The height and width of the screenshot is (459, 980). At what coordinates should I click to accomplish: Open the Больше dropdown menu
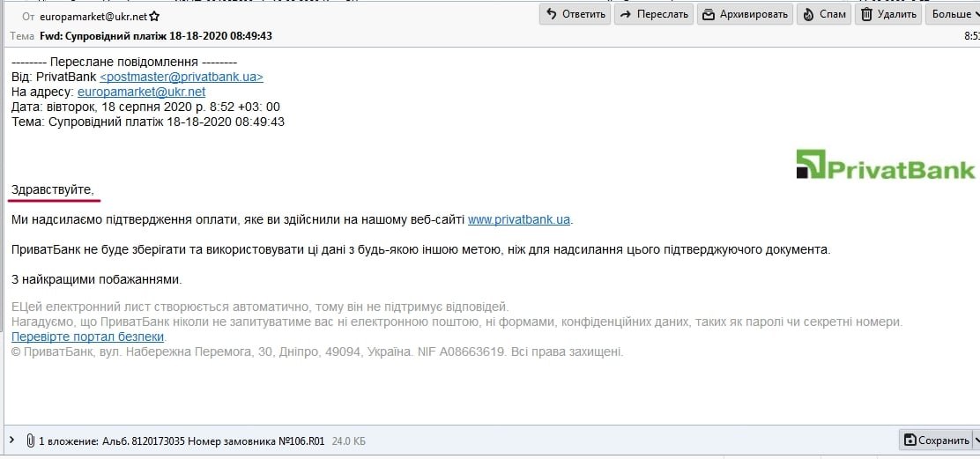(953, 14)
